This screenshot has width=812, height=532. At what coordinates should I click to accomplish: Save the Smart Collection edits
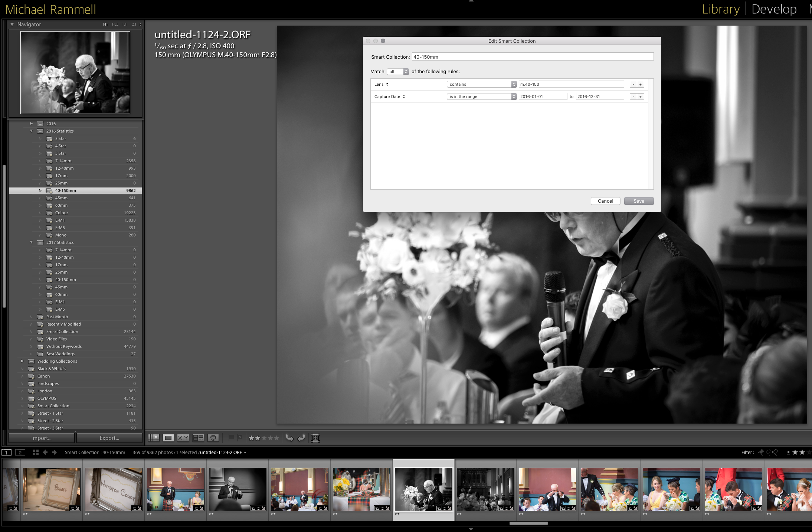coord(638,201)
